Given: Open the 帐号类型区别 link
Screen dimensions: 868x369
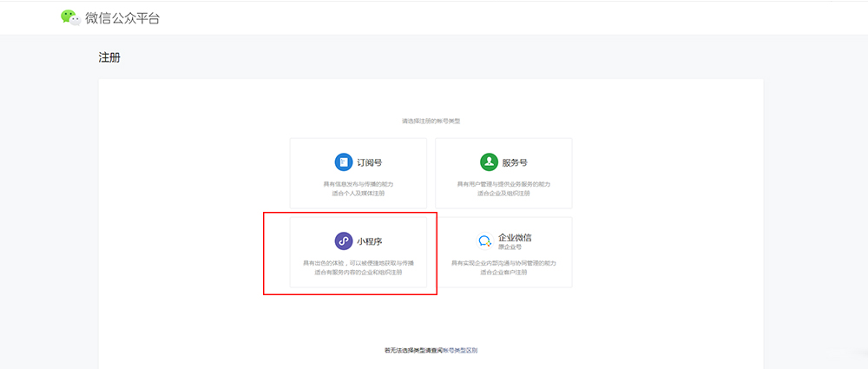Looking at the screenshot, I should pyautogui.click(x=460, y=350).
